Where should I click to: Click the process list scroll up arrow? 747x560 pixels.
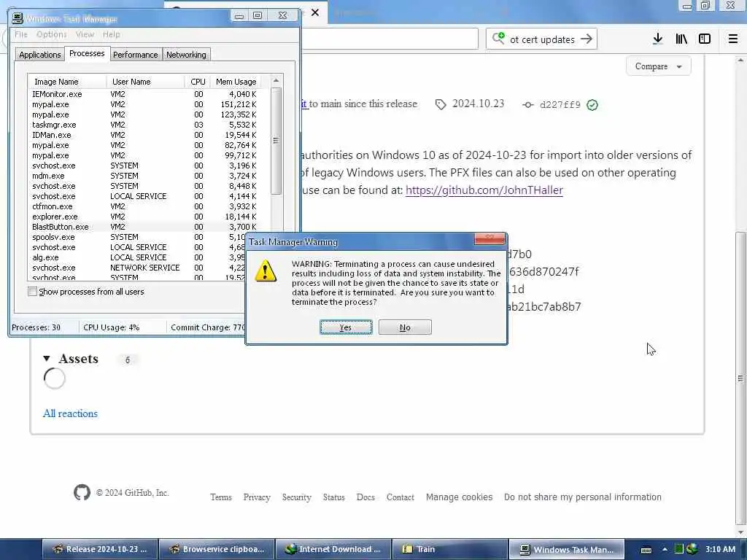coord(276,81)
